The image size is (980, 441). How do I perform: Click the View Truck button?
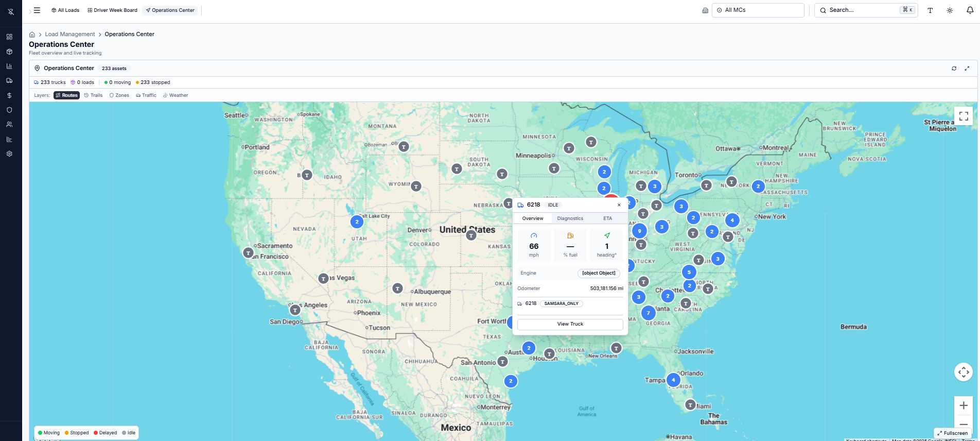(x=570, y=324)
